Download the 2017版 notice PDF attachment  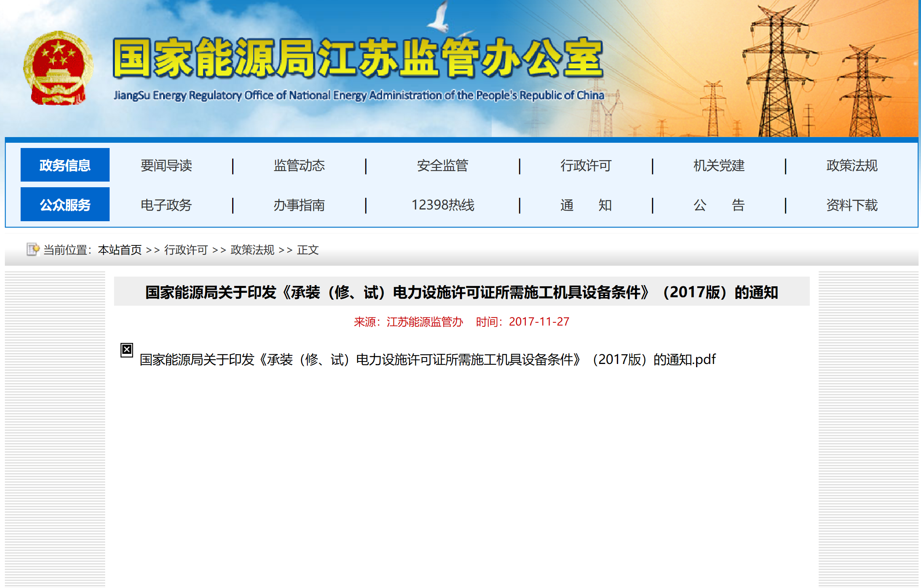point(427,360)
